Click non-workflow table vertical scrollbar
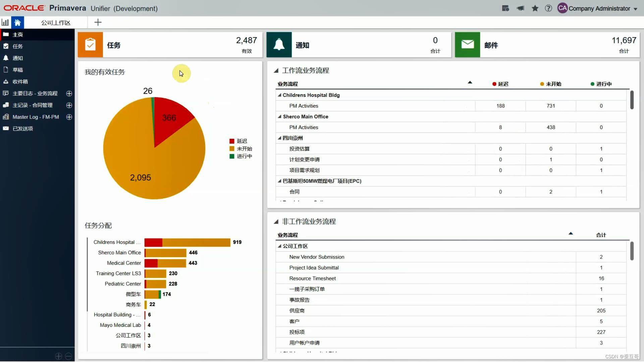Image resolution: width=644 pixels, height=362 pixels. [x=632, y=251]
